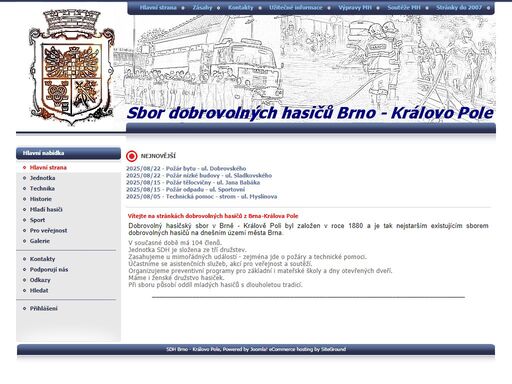
Task: Open Galerie in the sidebar
Action: tap(40, 241)
